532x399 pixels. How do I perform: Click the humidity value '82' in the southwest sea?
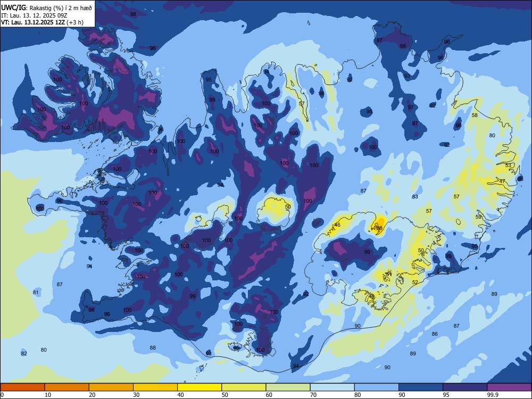(24, 353)
